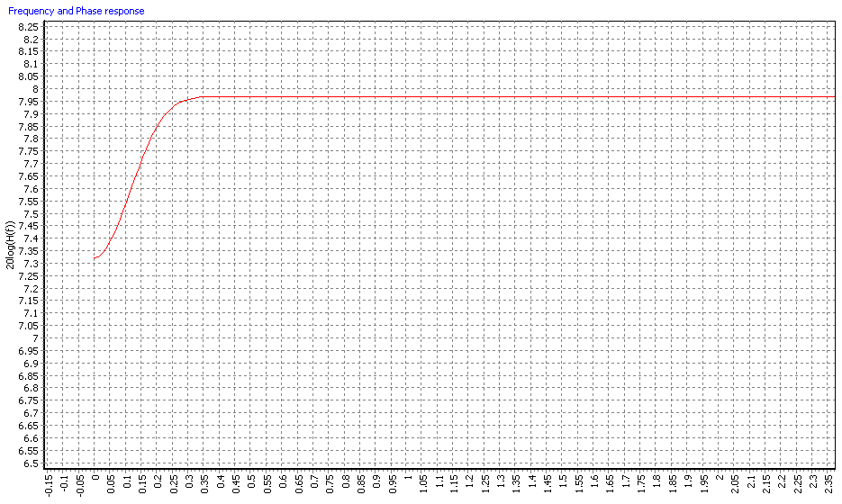Select the y-axis tick label "6.95"

coord(28,351)
